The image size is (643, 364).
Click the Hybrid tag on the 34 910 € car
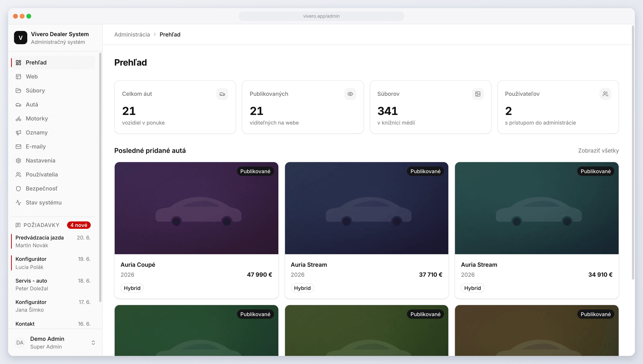pyautogui.click(x=472, y=288)
